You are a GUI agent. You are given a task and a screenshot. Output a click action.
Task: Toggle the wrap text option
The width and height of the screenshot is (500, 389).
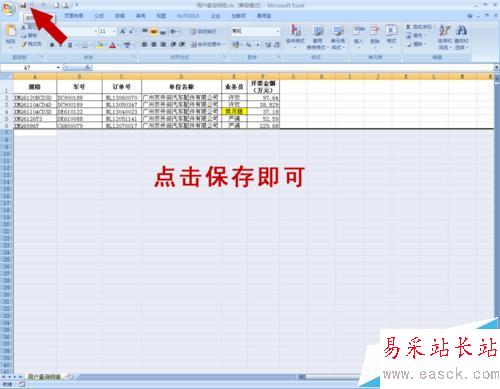click(x=203, y=32)
